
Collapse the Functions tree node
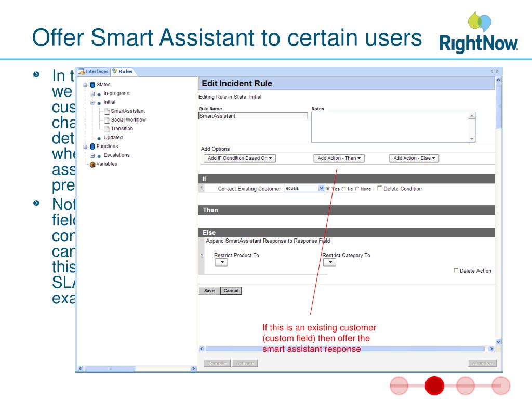pos(85,147)
